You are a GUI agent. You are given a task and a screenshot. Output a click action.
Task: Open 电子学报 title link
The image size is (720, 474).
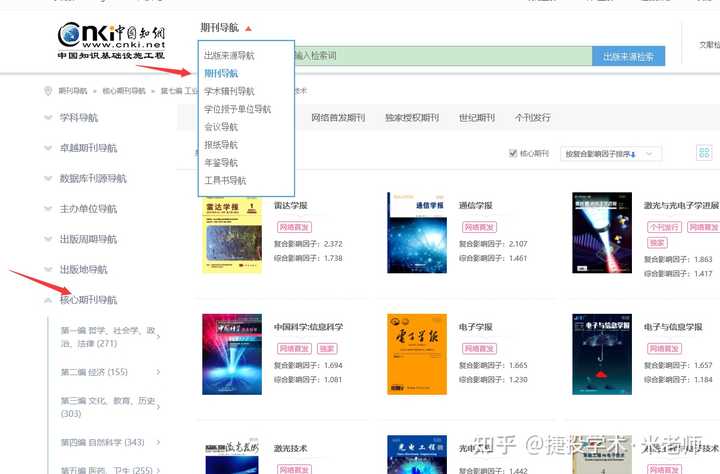[476, 327]
